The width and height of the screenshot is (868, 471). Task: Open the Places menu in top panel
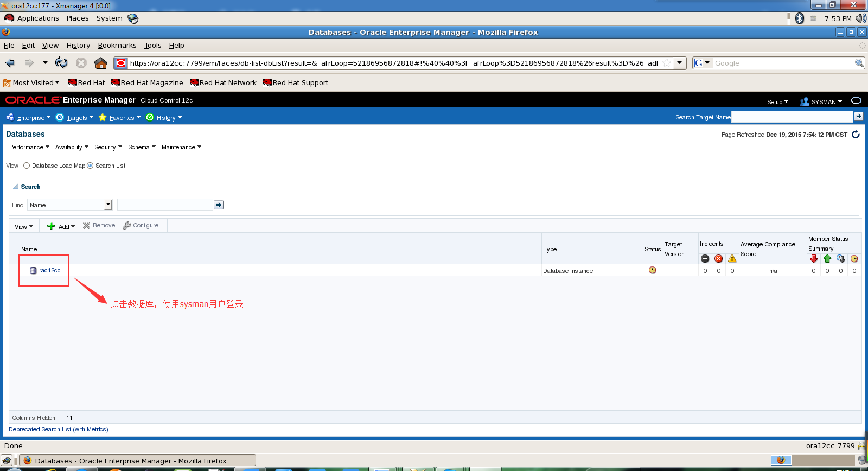pyautogui.click(x=78, y=18)
